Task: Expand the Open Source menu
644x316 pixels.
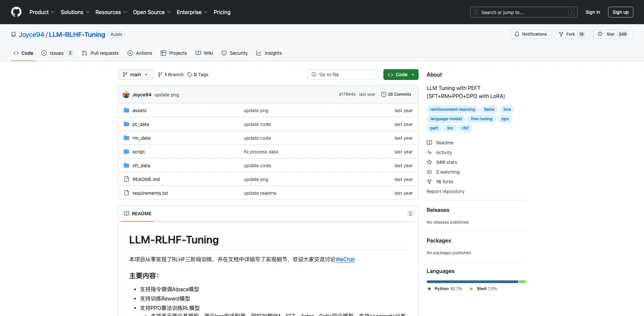Action: [152, 12]
